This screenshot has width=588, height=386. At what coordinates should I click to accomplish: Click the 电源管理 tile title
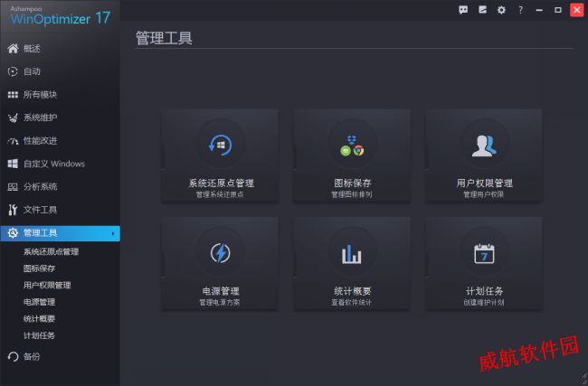click(221, 291)
